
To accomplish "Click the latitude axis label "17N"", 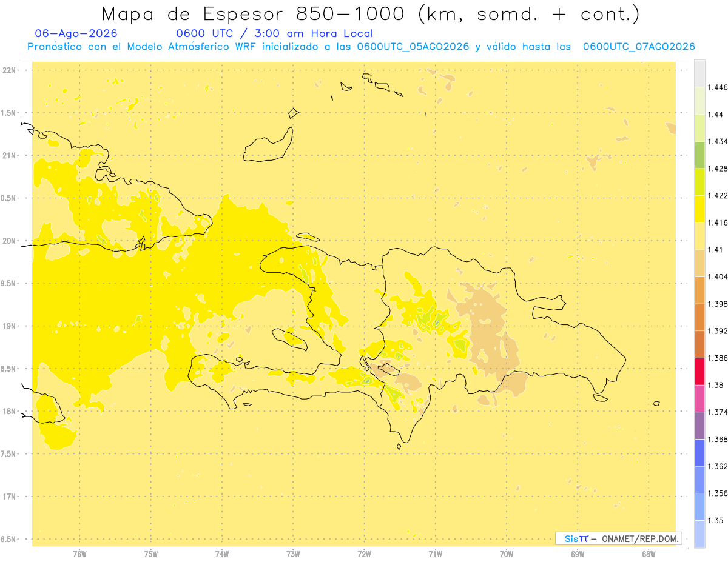I will pyautogui.click(x=9, y=497).
